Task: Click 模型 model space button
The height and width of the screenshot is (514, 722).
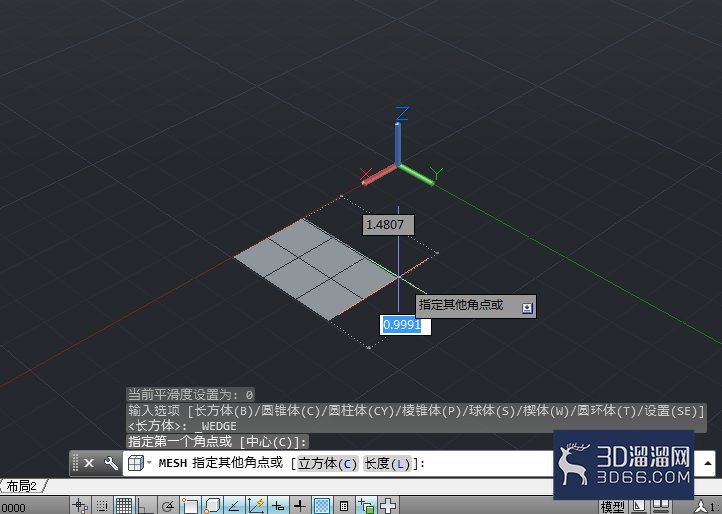Action: 613,507
